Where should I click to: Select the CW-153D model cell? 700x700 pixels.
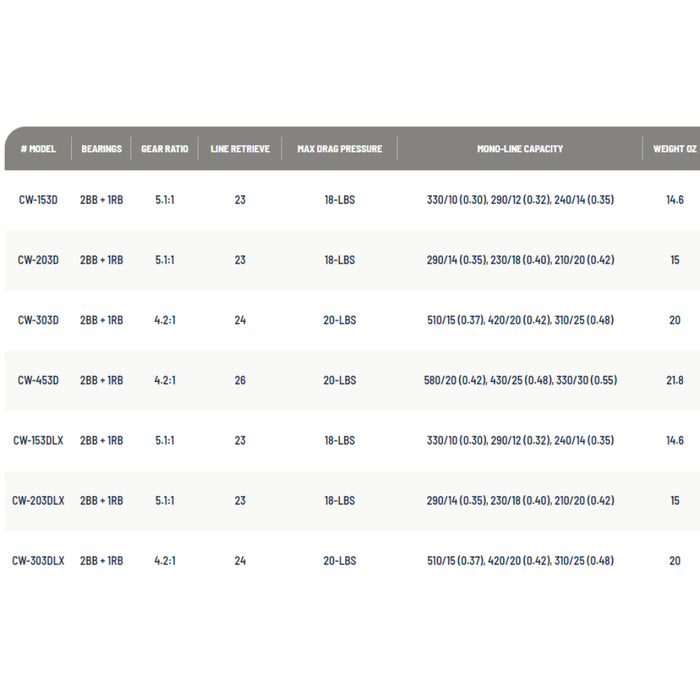click(38, 200)
